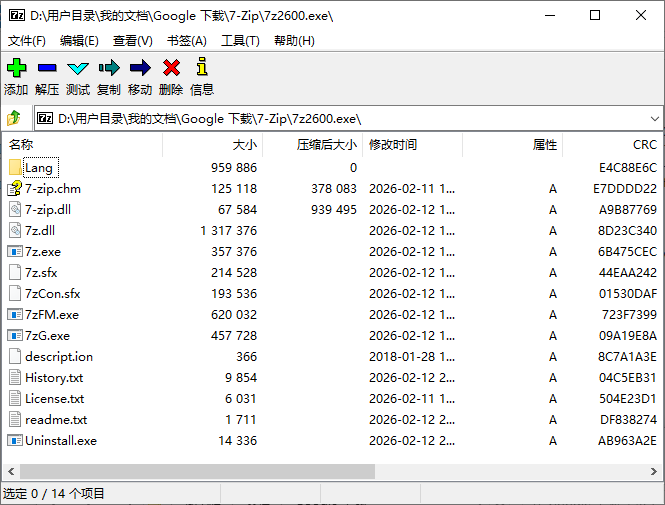Click the horizontal scrollbar left arrow

(x=11, y=472)
